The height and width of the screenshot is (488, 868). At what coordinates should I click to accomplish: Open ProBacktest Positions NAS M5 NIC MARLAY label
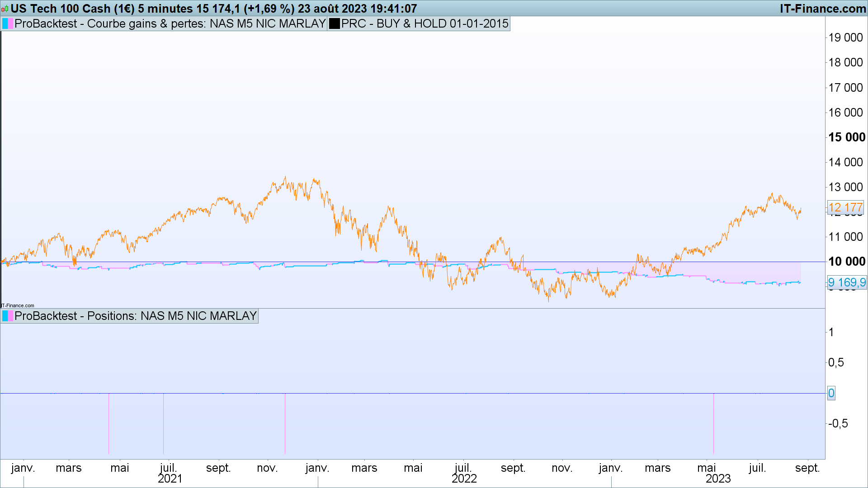click(x=135, y=316)
